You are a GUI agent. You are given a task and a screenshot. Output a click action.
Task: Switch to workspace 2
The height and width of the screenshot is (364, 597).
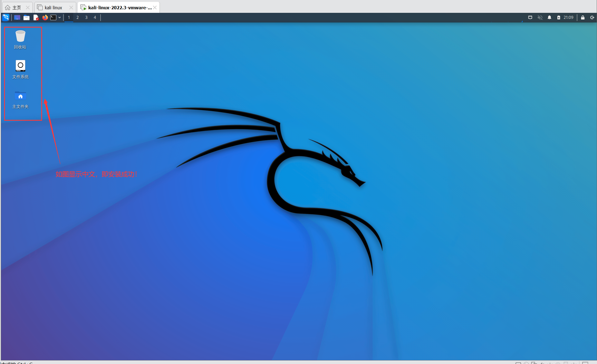click(78, 17)
